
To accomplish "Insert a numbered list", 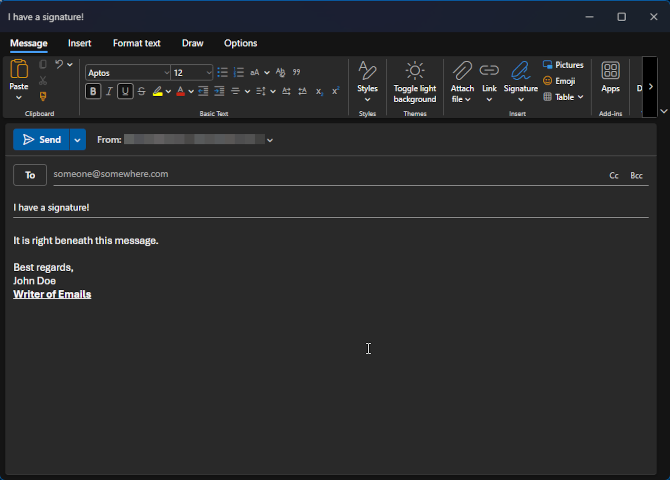I will (x=238, y=72).
